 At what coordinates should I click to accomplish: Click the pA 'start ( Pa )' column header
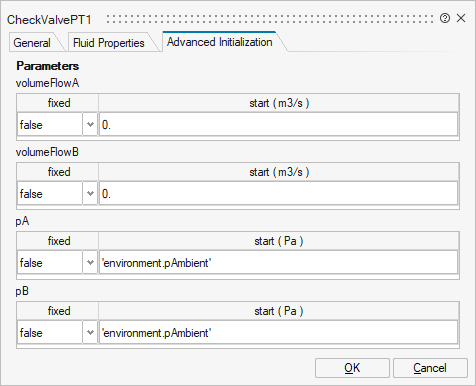[279, 241]
